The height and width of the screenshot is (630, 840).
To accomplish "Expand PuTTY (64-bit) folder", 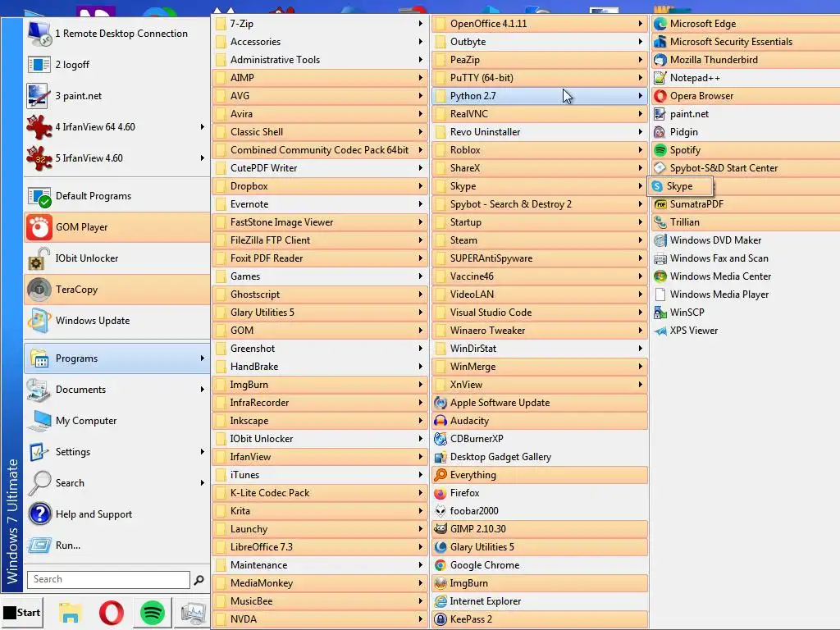I will point(540,78).
